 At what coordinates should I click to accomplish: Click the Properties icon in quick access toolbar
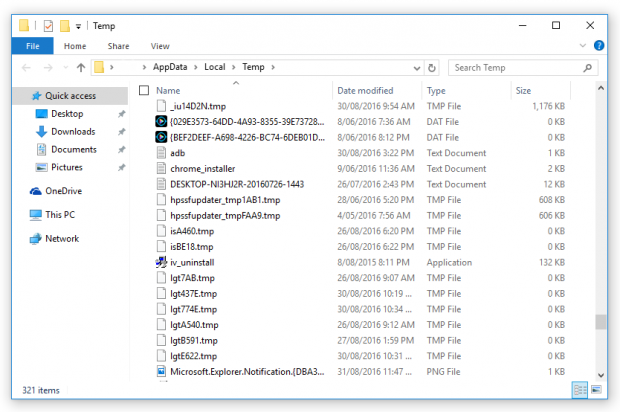click(48, 25)
